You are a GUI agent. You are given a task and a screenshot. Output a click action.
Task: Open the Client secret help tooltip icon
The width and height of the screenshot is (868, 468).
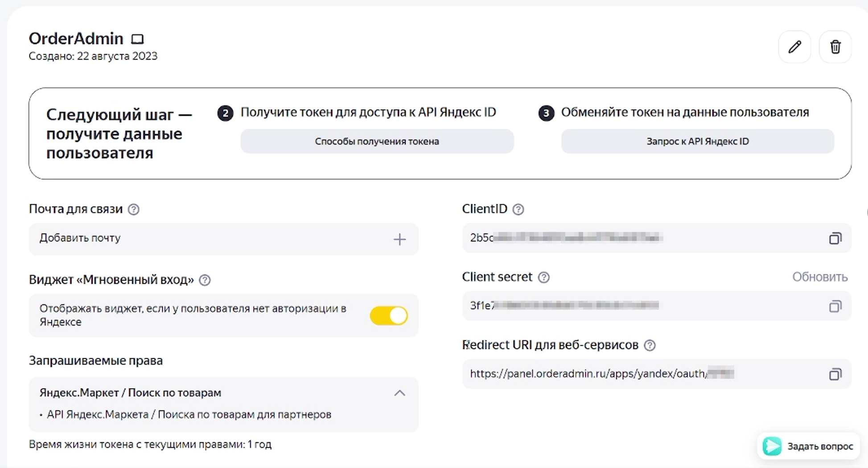pyautogui.click(x=543, y=277)
